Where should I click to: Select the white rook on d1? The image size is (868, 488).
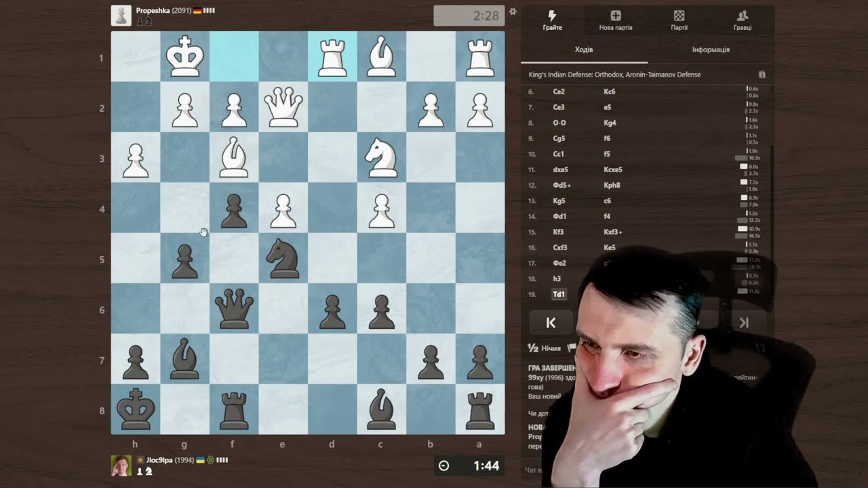tap(332, 57)
